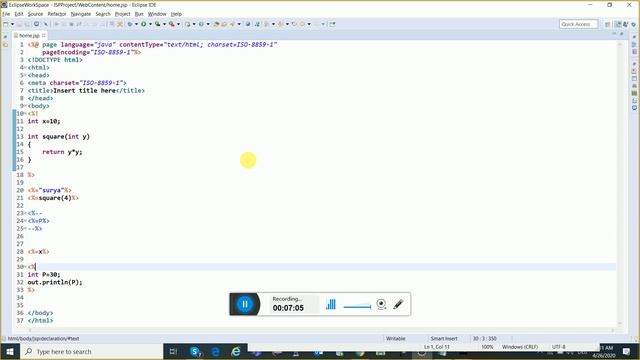Open the Edit menu

(x=19, y=14)
